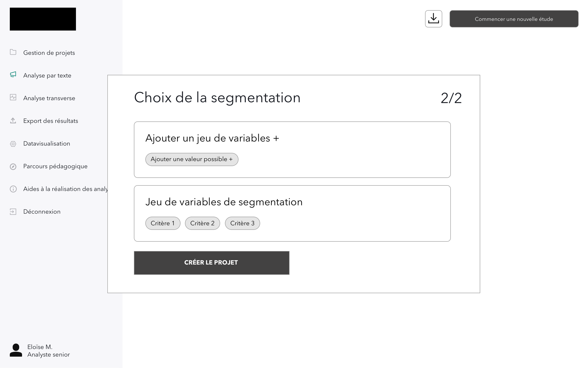This screenshot has height=368, width=588.
Task: Click the black logo in the sidebar
Action: [x=43, y=19]
